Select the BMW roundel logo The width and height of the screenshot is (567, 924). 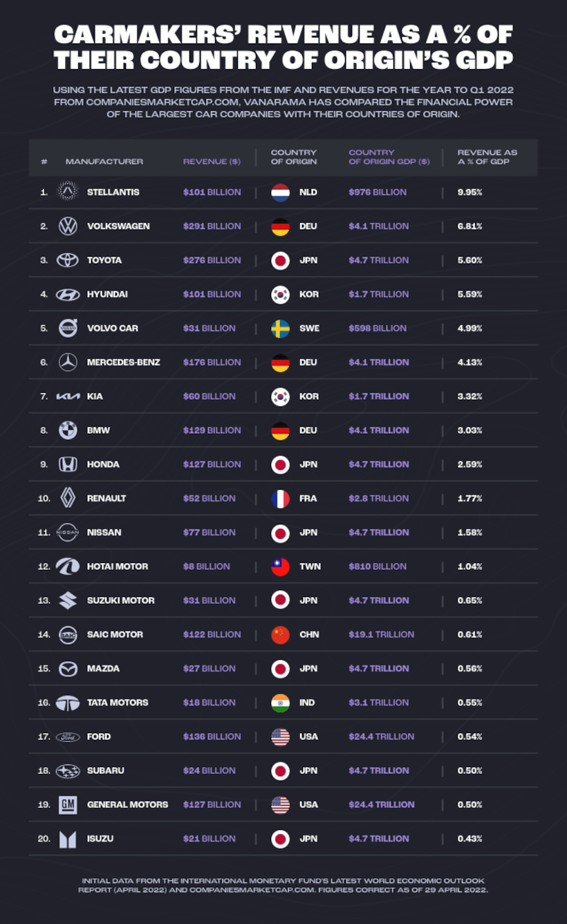tap(68, 430)
